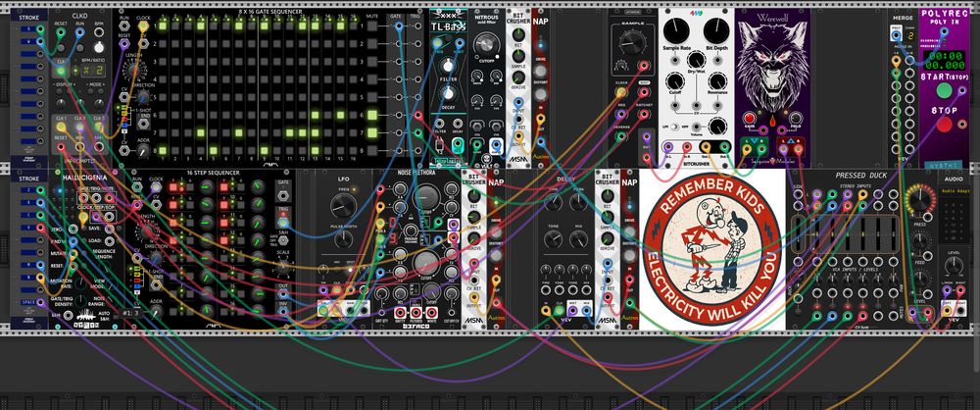Viewport: 980px width, 410px height.
Task: Adjust the FOLD knob on Werewolf
Action: tap(796, 119)
